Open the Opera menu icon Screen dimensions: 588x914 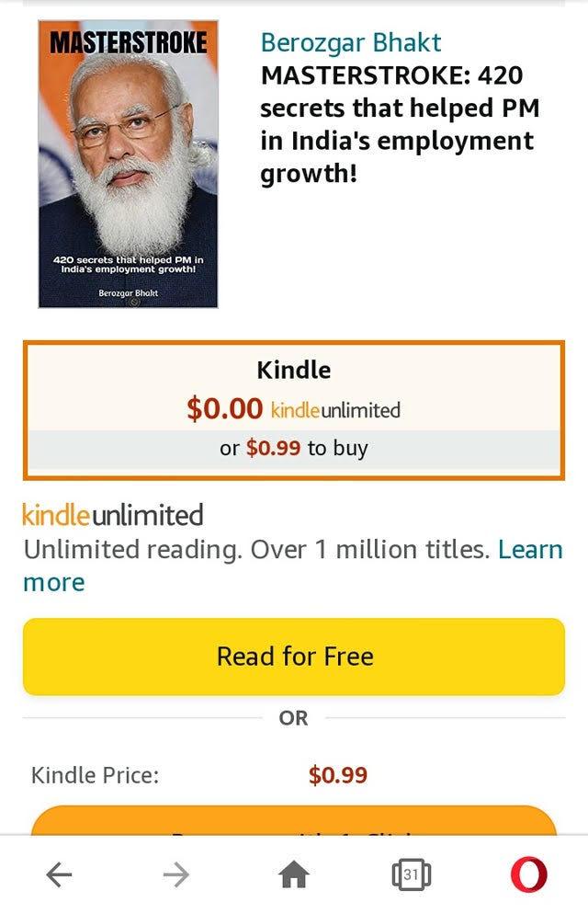coord(528,874)
